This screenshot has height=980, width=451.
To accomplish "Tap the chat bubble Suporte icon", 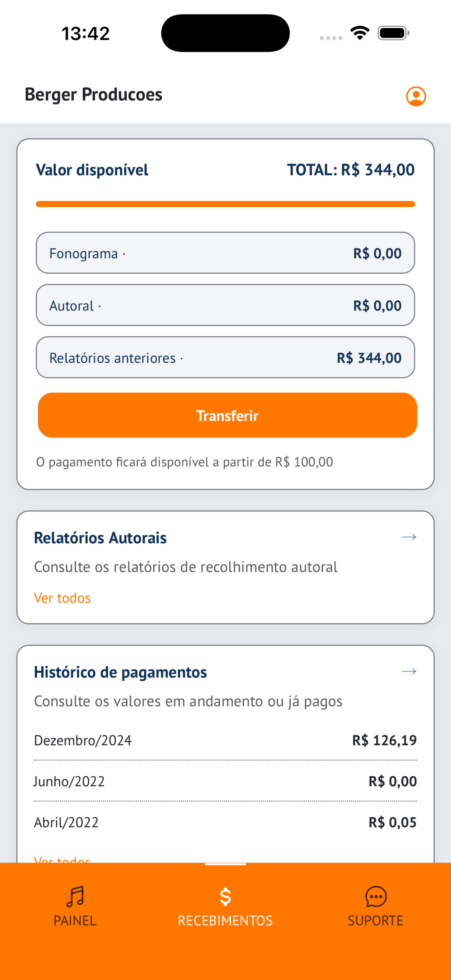I will tap(376, 896).
